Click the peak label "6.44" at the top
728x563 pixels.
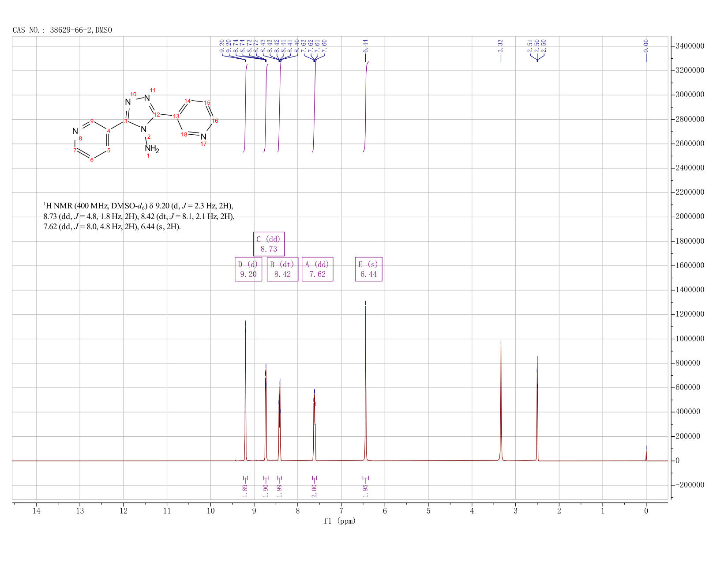pyautogui.click(x=365, y=45)
